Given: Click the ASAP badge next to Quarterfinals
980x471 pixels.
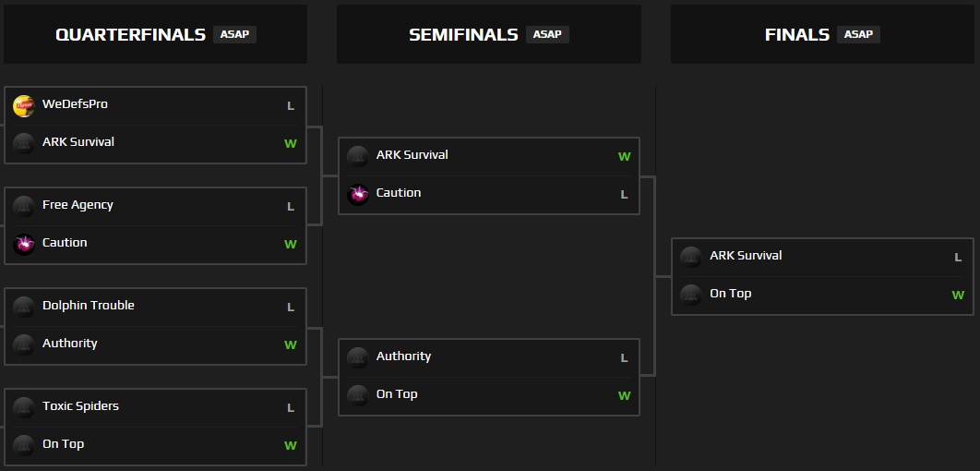Looking at the screenshot, I should 234,35.
